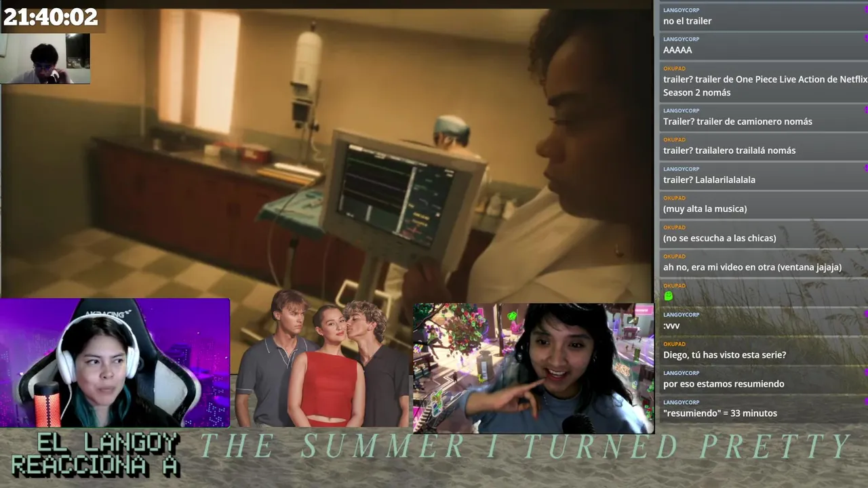Click the 21:40:02 stream clock
Screen dimensions: 868x488
(51, 17)
